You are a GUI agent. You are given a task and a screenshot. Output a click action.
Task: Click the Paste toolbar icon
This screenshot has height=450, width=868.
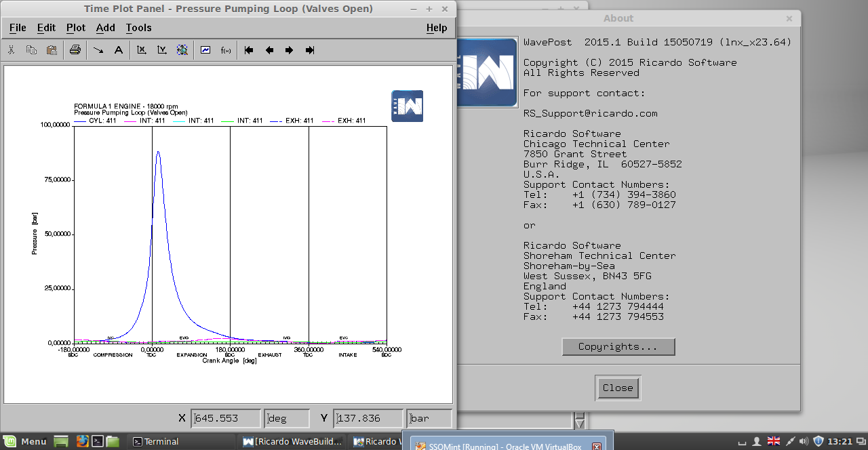point(52,50)
